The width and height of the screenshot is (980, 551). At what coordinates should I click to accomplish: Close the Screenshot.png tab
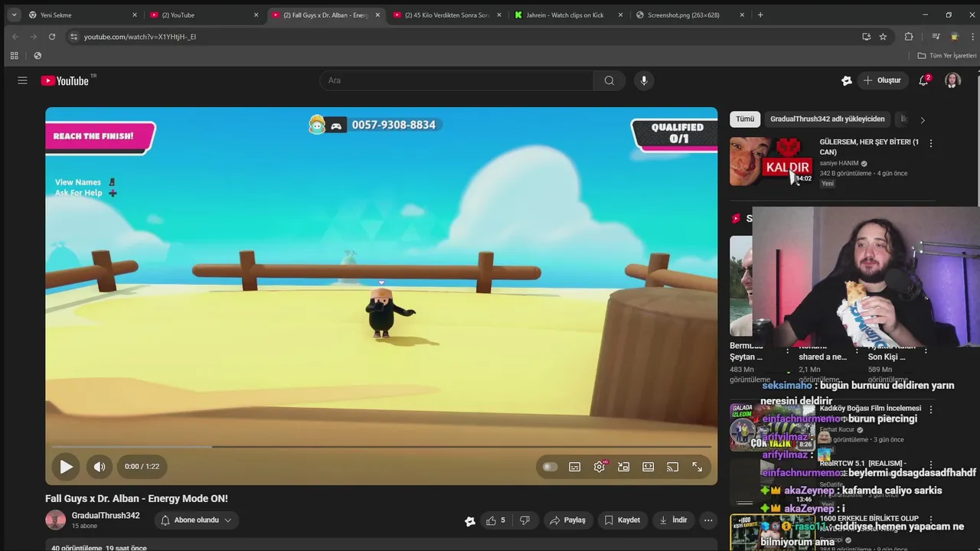(x=742, y=15)
